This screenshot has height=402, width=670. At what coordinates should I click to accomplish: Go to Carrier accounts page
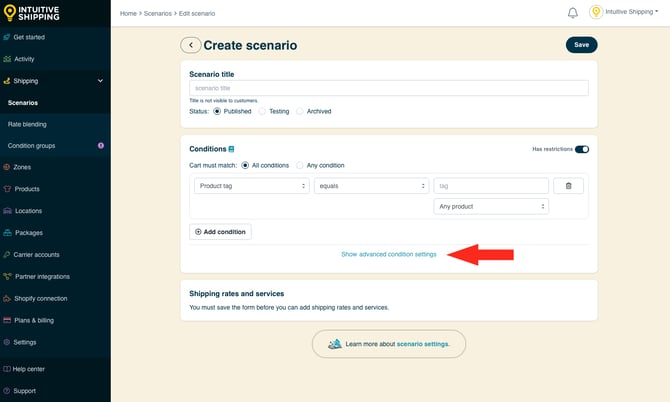click(36, 255)
